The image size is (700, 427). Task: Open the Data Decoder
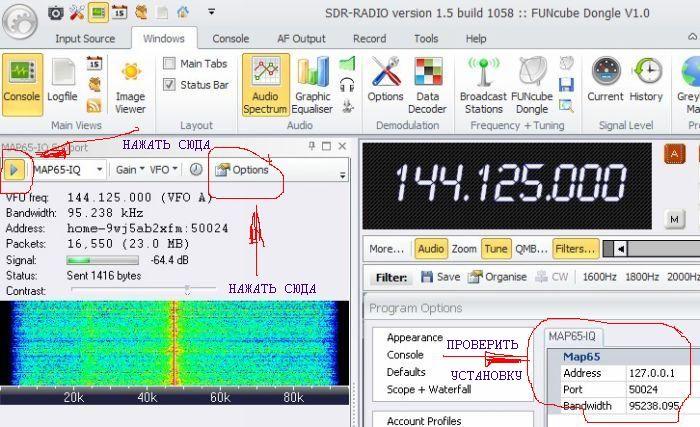[427, 85]
